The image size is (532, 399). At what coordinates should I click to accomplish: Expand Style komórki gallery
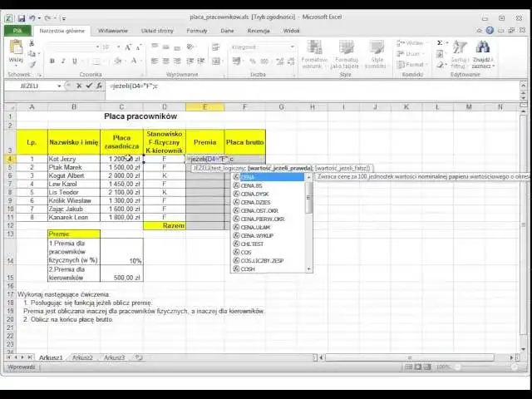[377, 54]
